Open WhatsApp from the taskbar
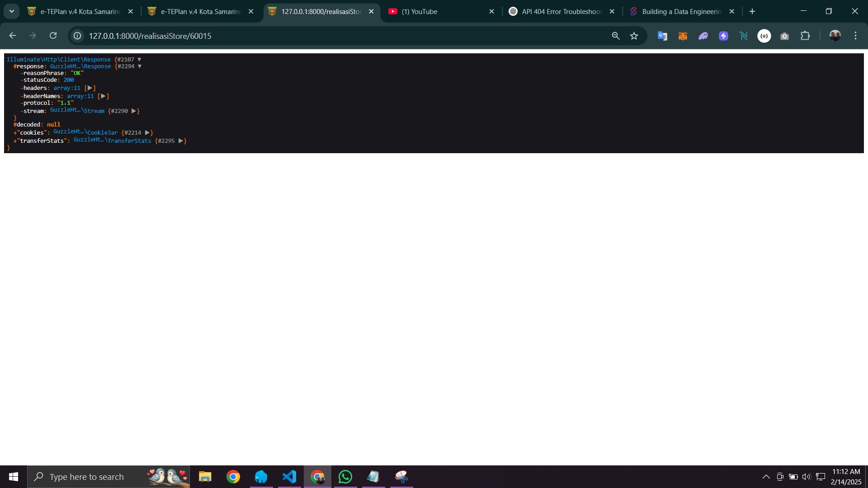 (x=345, y=477)
